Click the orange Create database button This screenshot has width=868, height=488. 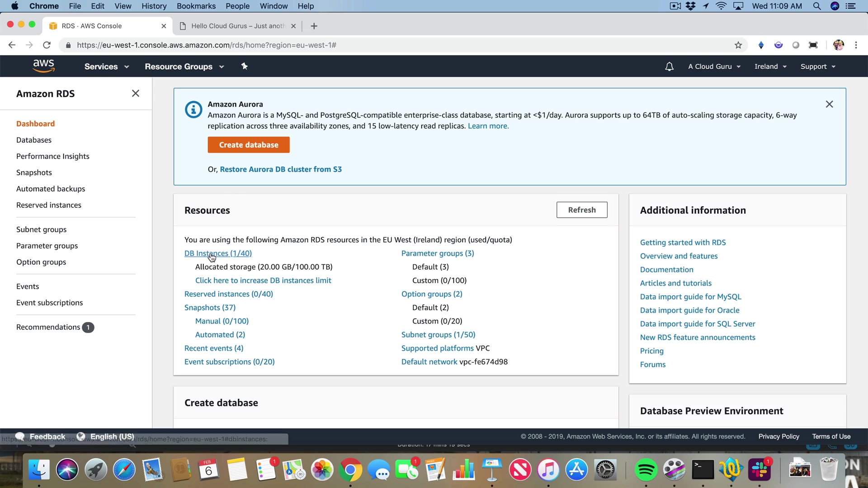point(249,145)
